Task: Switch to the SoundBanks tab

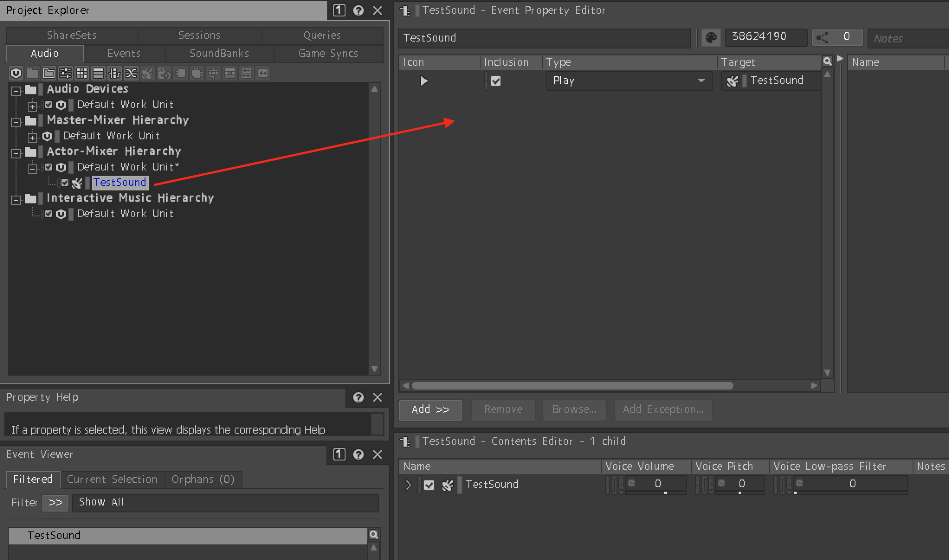Action: coord(219,54)
